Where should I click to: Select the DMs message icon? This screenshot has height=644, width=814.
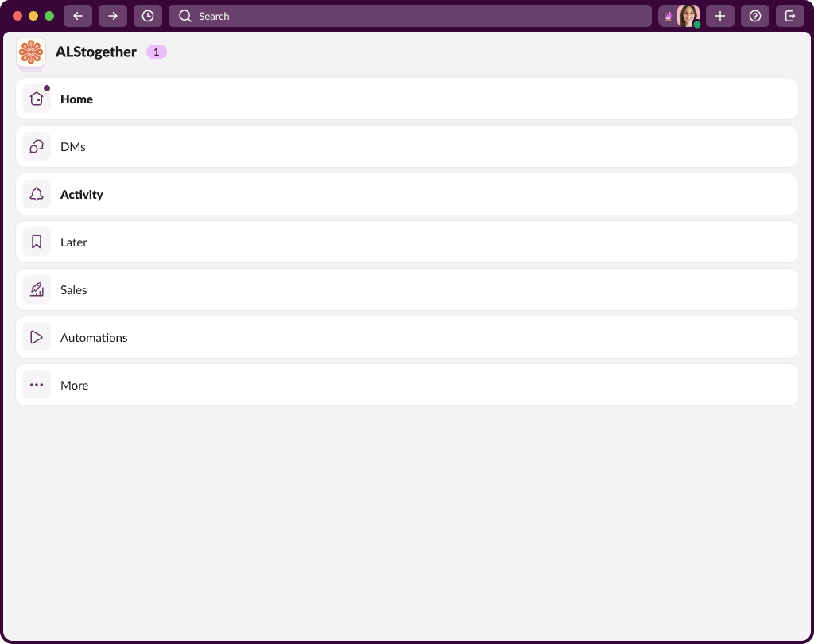coord(36,146)
